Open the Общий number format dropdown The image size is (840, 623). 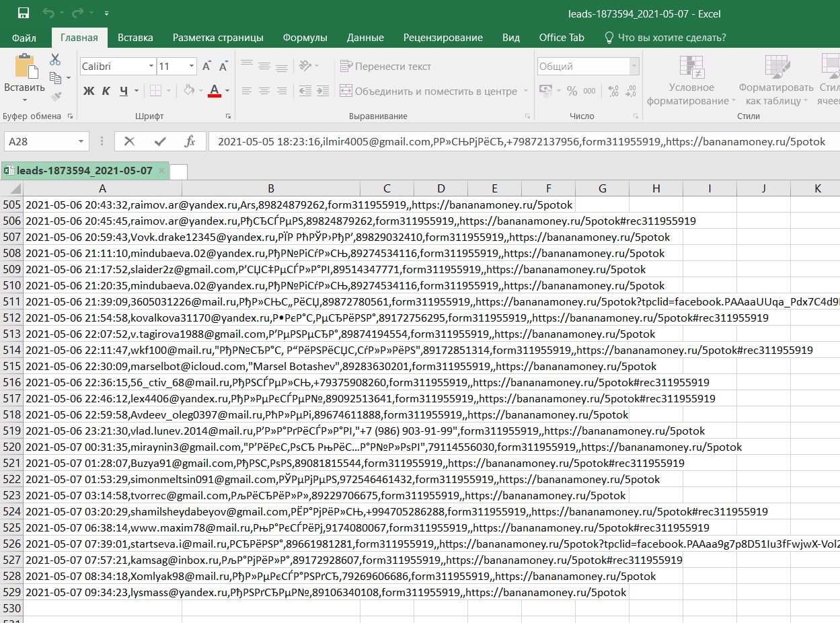pos(634,67)
